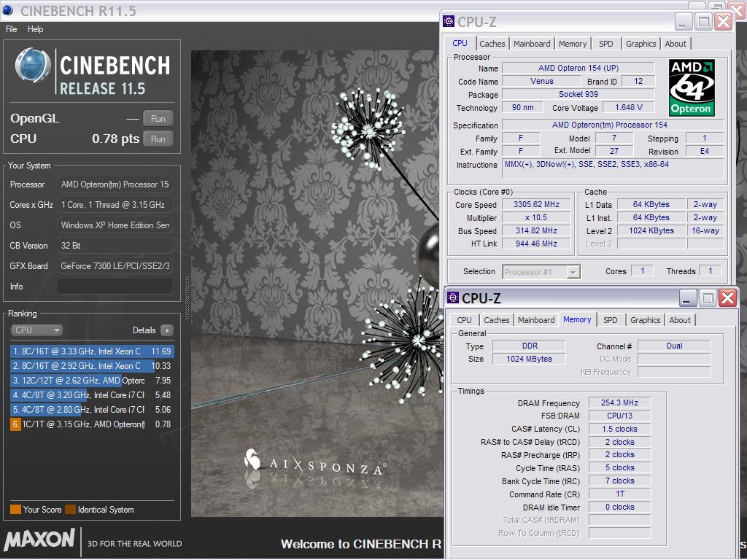Viewport: 747px width, 560px height.
Task: Switch to SPD tab in lower CPU-Z
Action: tap(611, 320)
